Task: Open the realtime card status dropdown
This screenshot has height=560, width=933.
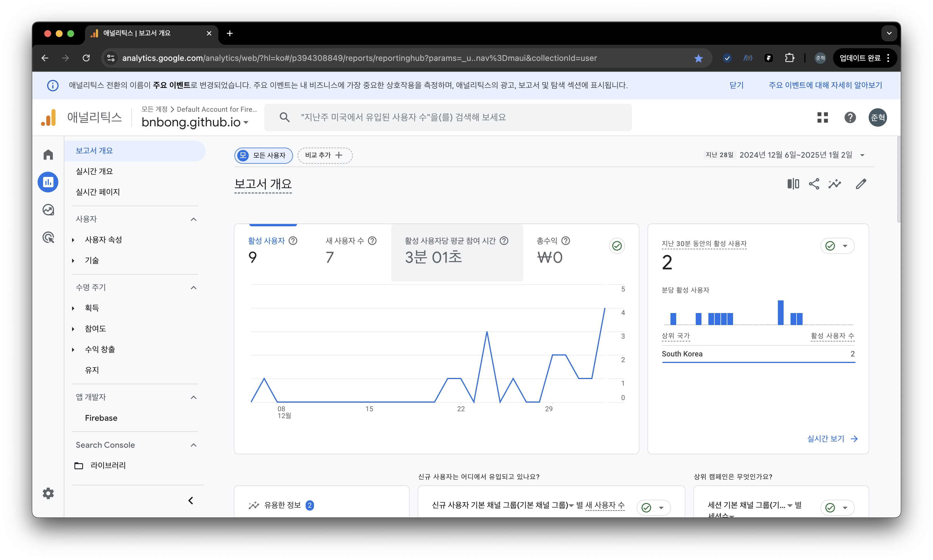Action: [837, 246]
